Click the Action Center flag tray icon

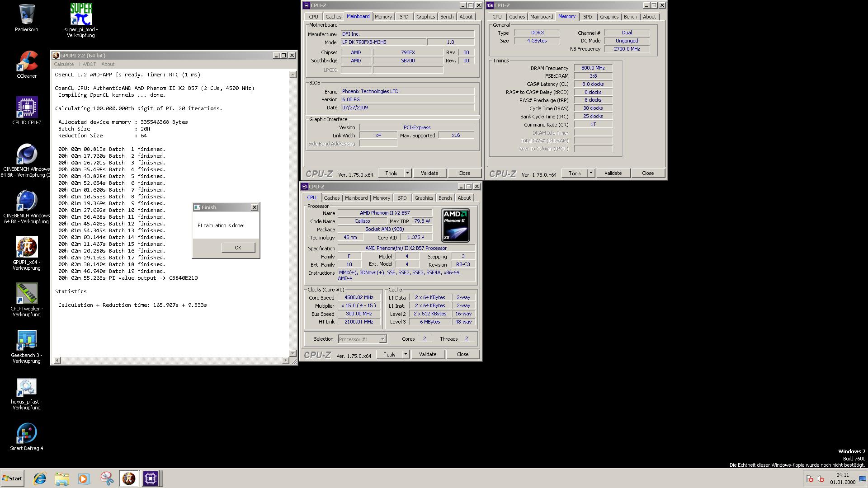tap(810, 479)
